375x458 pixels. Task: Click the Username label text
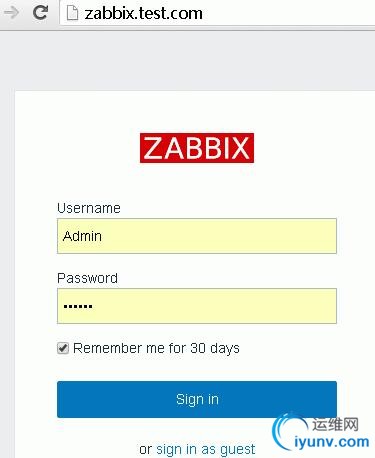coord(89,208)
